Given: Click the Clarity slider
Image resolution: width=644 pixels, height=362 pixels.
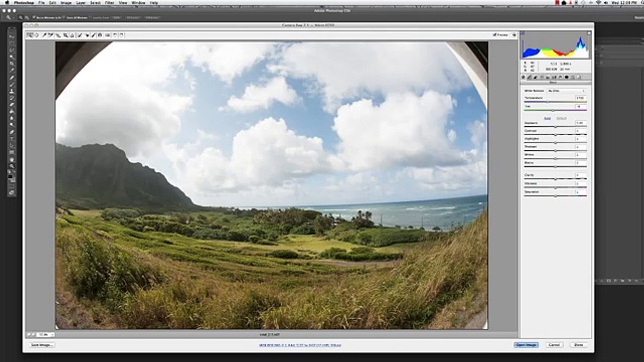Looking at the screenshot, I should (555, 179).
